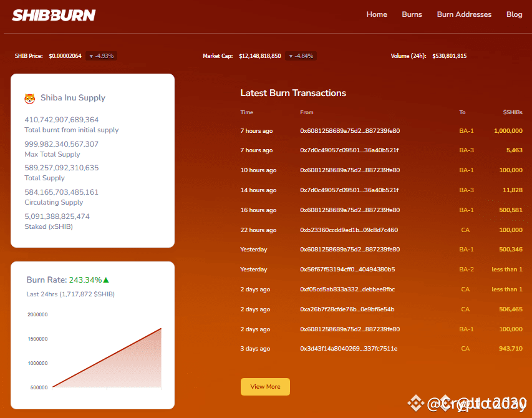Open address 0xb23360ccdd9ed1b...09c8d7c460

tap(349, 230)
